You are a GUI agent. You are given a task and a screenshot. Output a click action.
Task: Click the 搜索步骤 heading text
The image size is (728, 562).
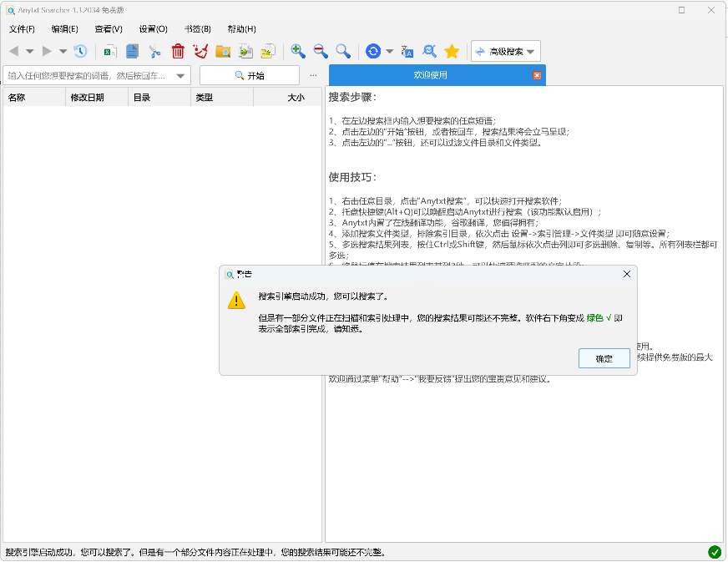tap(352, 97)
